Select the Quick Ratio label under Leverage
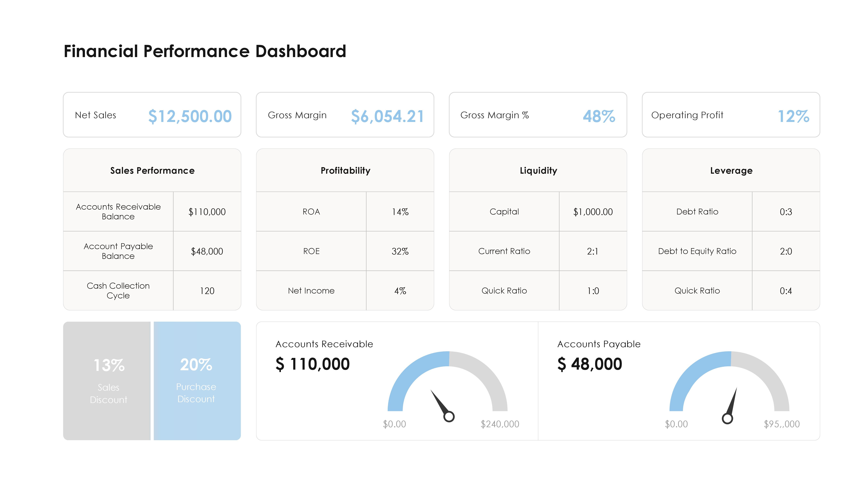Viewport: 868px width, 488px height. [697, 291]
